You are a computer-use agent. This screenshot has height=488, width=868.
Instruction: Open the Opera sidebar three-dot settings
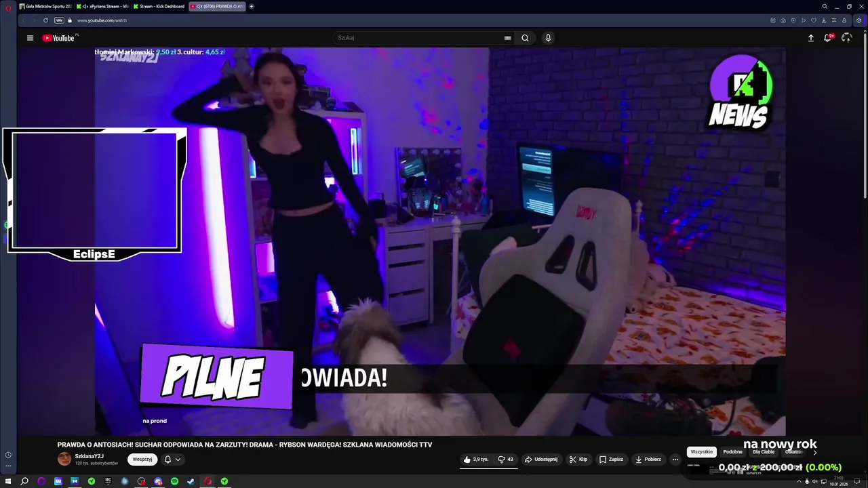click(8, 466)
